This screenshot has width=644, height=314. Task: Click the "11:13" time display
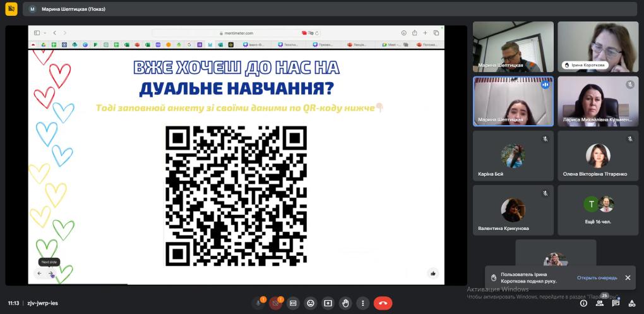point(13,303)
